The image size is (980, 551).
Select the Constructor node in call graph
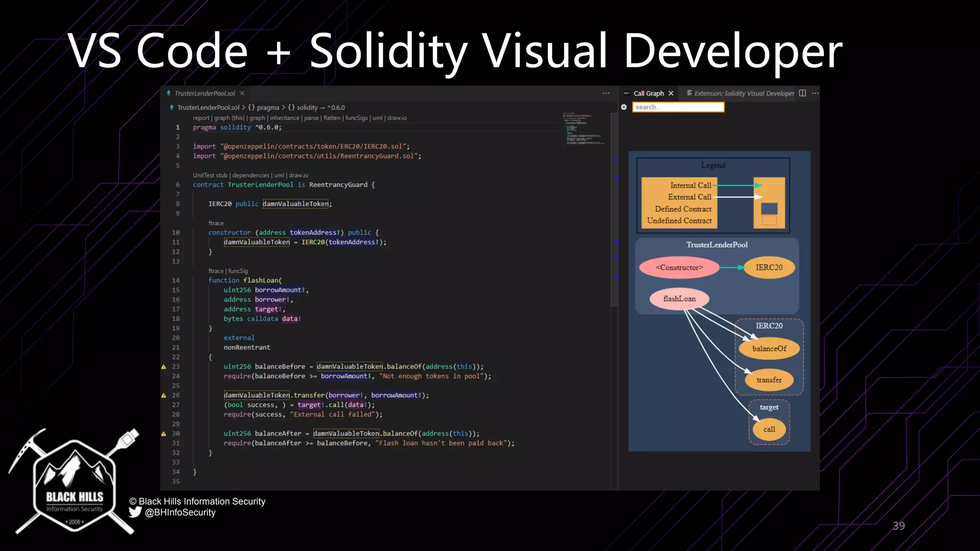(679, 267)
